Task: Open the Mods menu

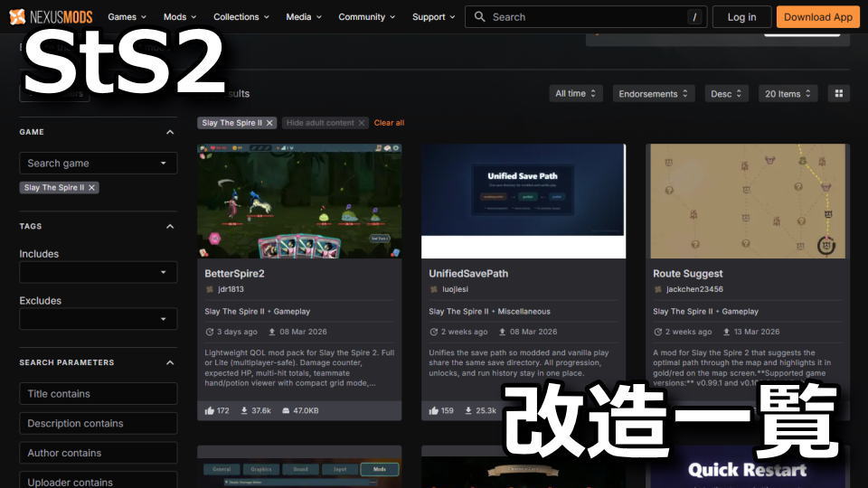Action: [179, 16]
